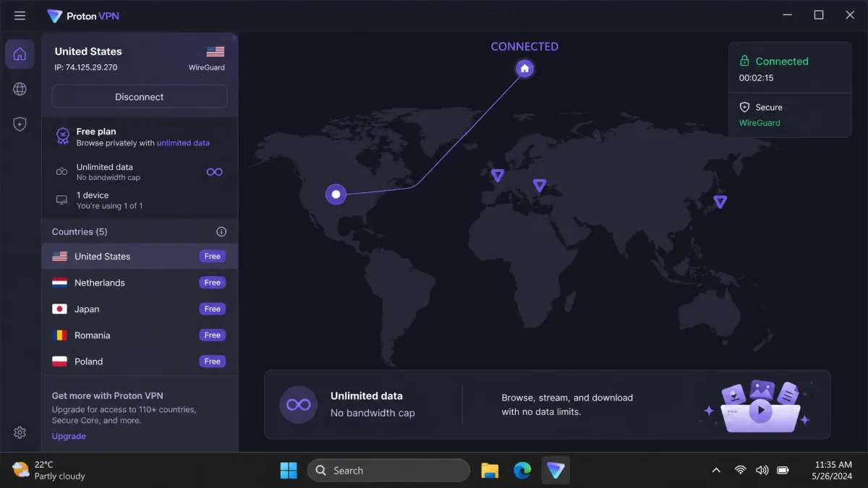Open the clock showing 11:35 AM
This screenshot has height=488, width=868.
click(833, 471)
